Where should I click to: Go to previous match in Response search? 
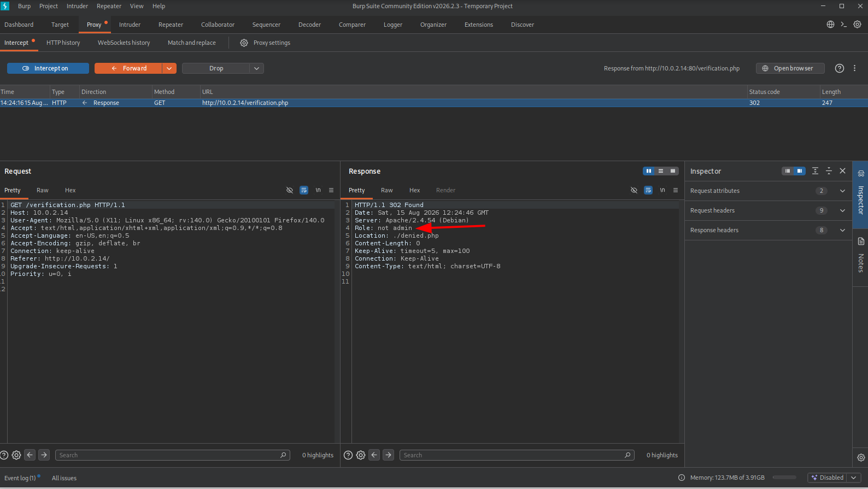[x=374, y=455]
